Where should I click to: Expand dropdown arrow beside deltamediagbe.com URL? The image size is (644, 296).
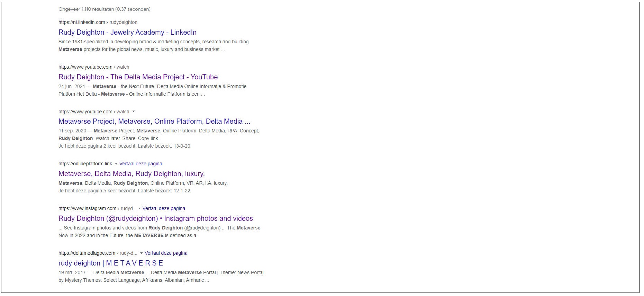(x=142, y=253)
